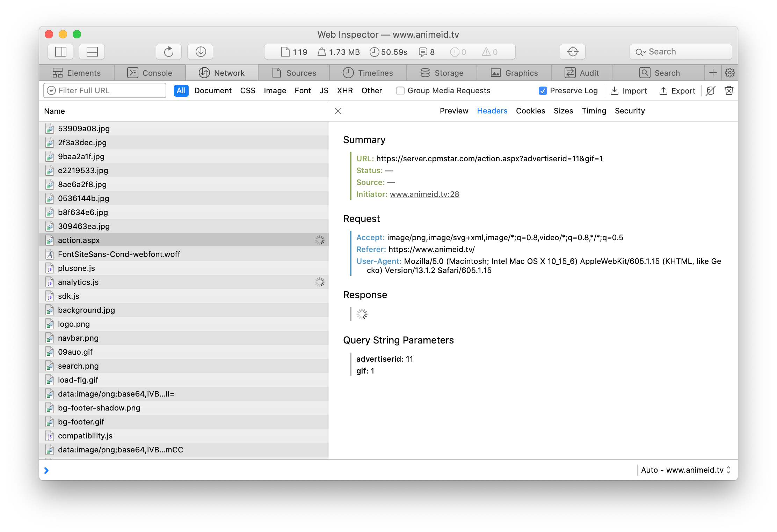
Task: Dock inspector to bottom of window
Action: [92, 52]
